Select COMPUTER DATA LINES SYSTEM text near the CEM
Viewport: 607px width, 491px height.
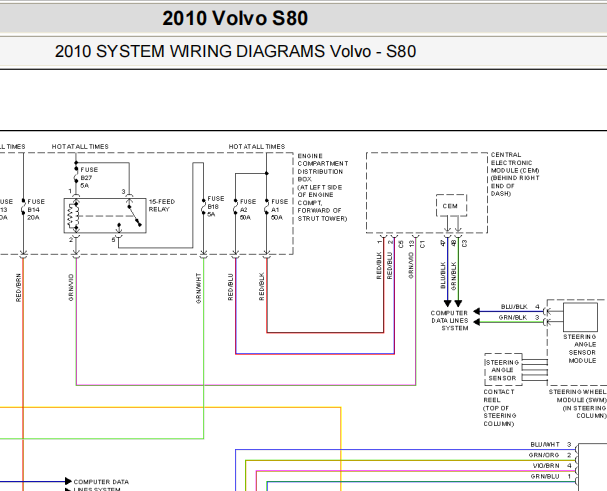pyautogui.click(x=449, y=320)
